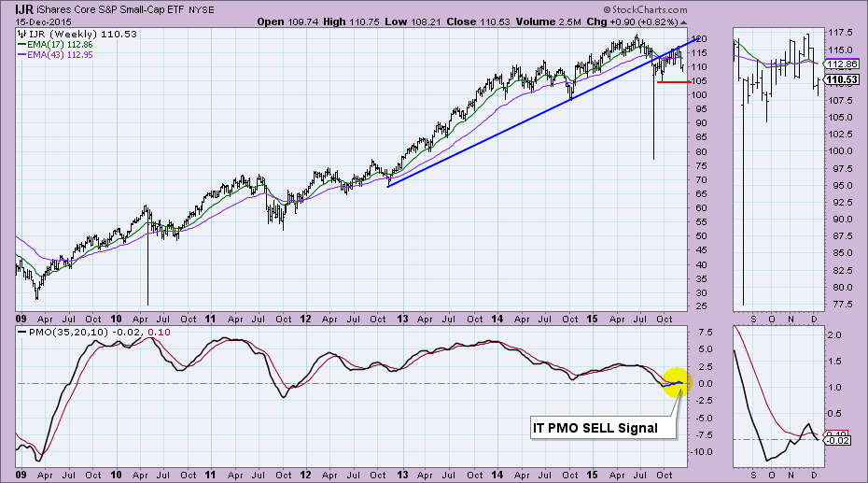Click the purple EMA(43) legend line swatch

[22, 55]
